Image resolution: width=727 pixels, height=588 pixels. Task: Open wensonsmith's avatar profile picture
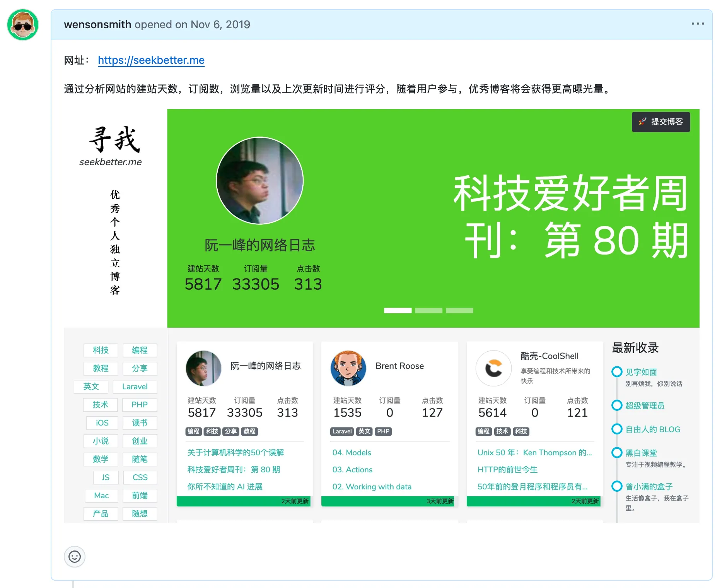click(x=23, y=25)
